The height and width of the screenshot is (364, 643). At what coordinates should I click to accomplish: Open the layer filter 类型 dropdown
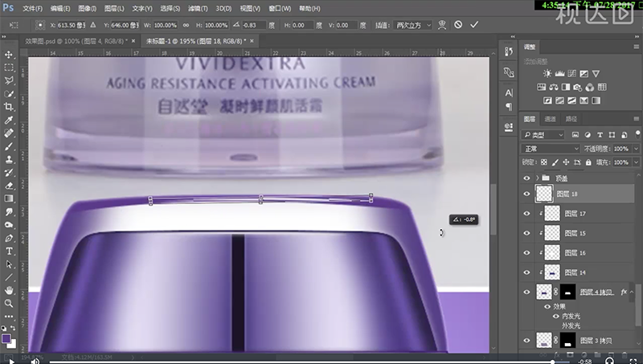point(543,135)
